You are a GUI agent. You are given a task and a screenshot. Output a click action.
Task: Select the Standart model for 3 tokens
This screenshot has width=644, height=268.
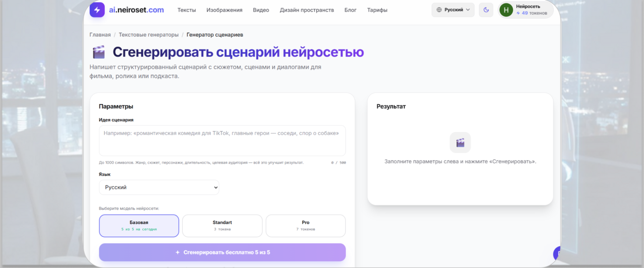click(x=222, y=226)
